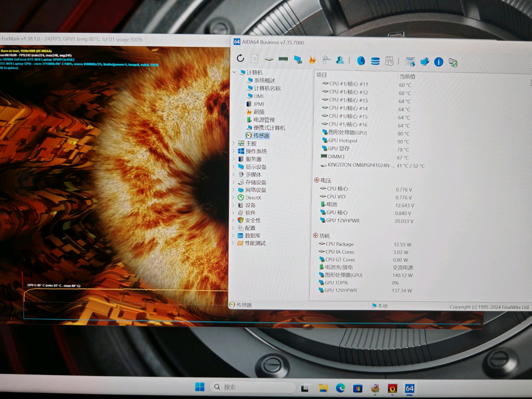Click the blue pie chart toolbar icon

[361, 61]
